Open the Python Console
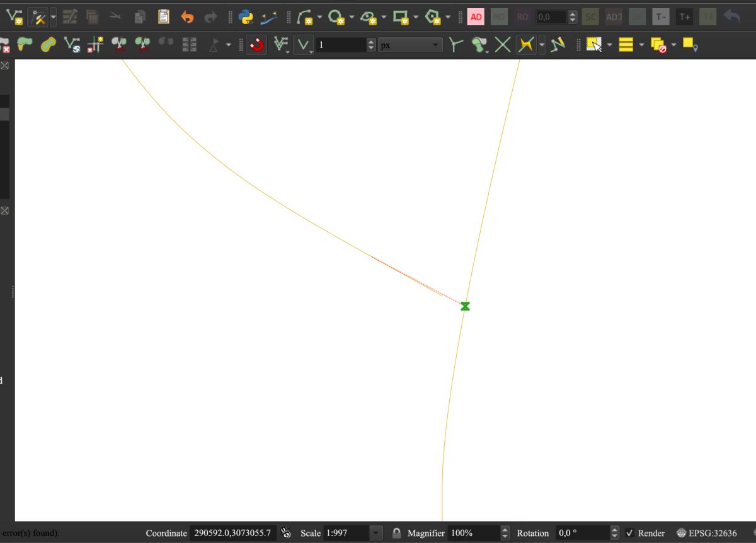The image size is (756, 543). pos(246,17)
